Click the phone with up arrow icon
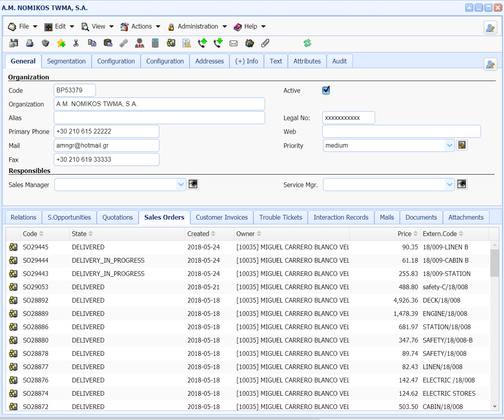Image resolution: width=504 pixels, height=420 pixels. [202, 43]
